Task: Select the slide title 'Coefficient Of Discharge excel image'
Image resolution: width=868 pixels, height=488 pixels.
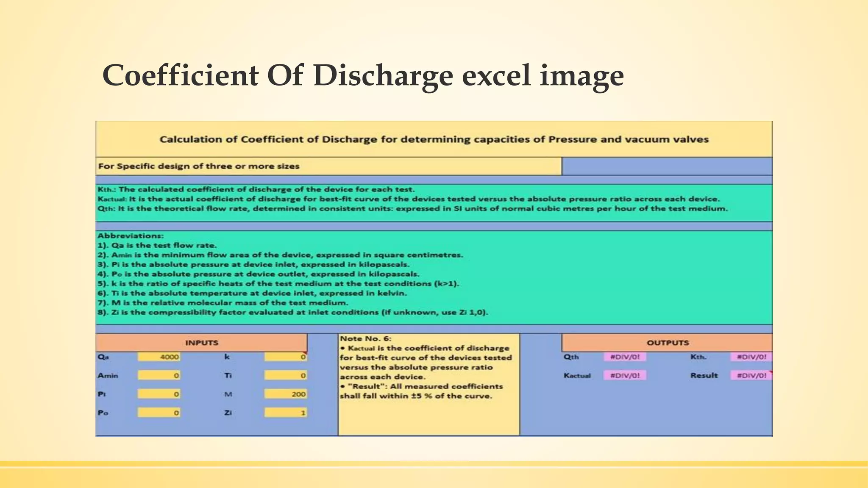Action: (x=363, y=75)
